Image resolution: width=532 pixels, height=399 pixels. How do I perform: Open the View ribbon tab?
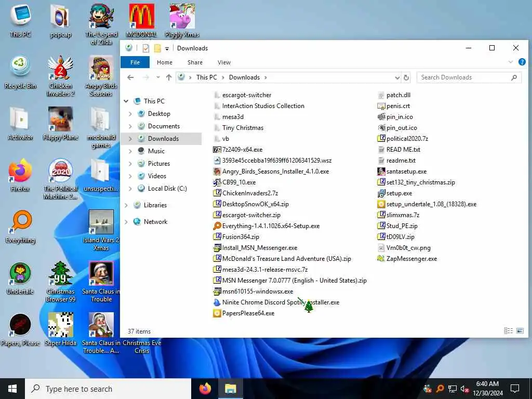coord(224,62)
